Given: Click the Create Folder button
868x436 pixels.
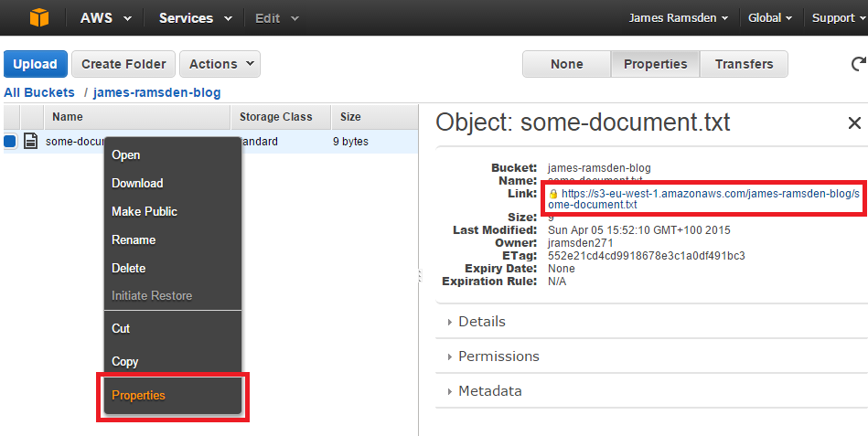Looking at the screenshot, I should pos(123,64).
